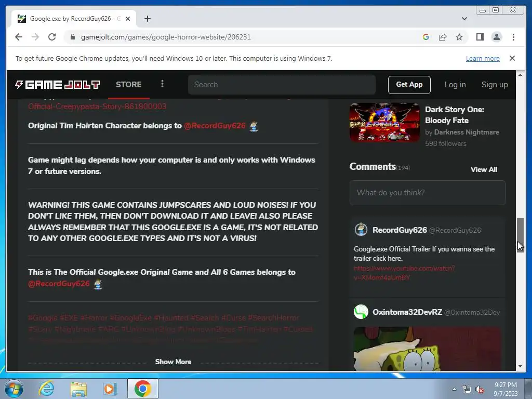
Task: Open Darkness Nightmare author link
Action: click(x=466, y=132)
